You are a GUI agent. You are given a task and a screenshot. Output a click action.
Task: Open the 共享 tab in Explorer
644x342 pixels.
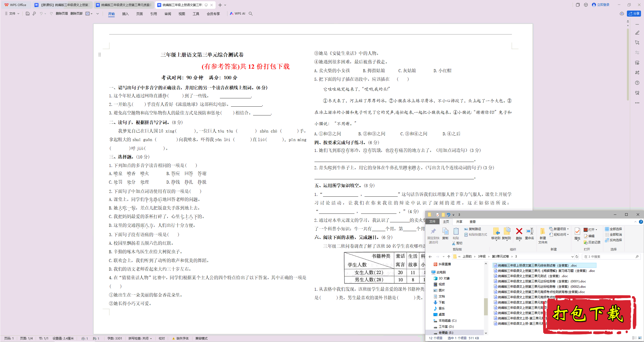click(x=459, y=222)
